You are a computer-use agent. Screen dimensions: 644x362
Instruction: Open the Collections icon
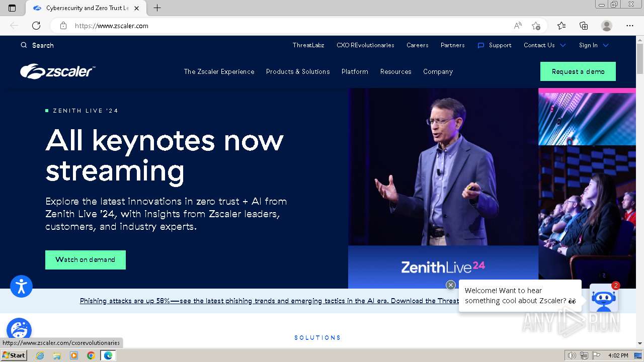584,26
